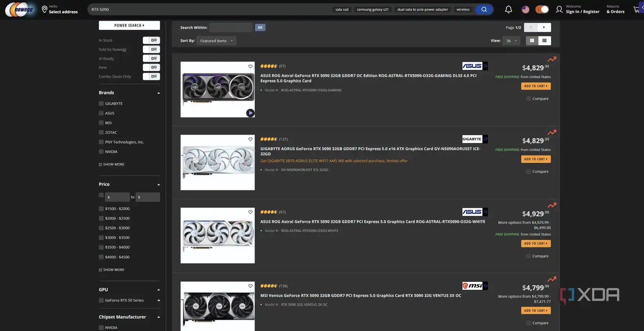The height and width of the screenshot is (331, 644).
Task: Collapse the GPU filter section
Action: (159, 290)
